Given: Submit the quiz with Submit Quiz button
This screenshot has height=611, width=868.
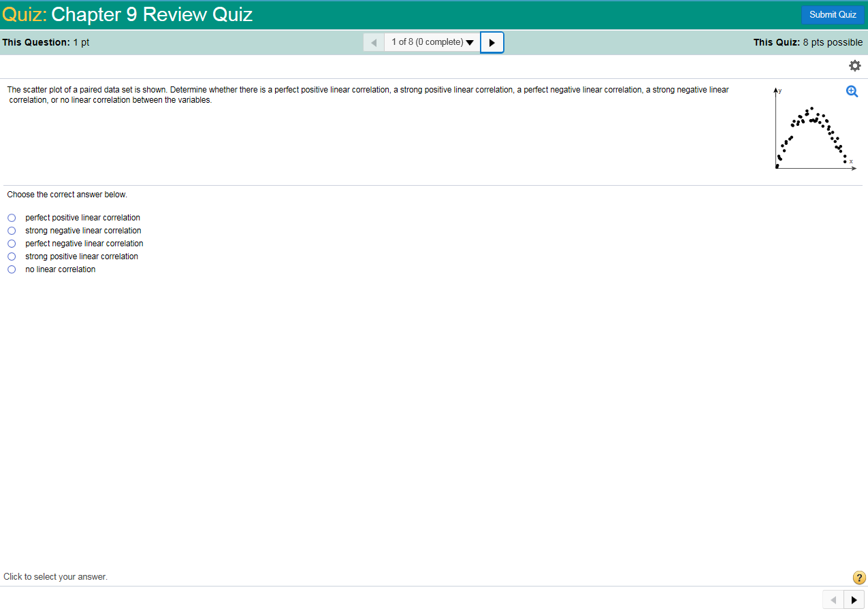Looking at the screenshot, I should pos(833,15).
